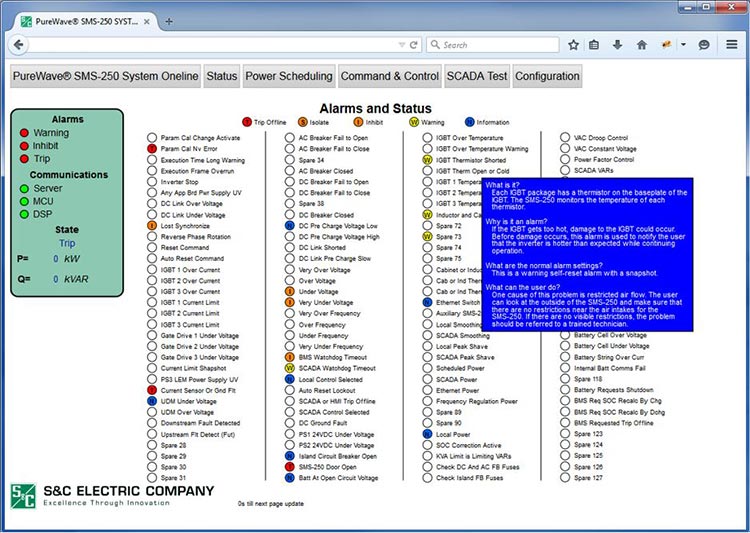Image resolution: width=750 pixels, height=533 pixels.
Task: Click the MCU communications status
Action: pos(37,201)
